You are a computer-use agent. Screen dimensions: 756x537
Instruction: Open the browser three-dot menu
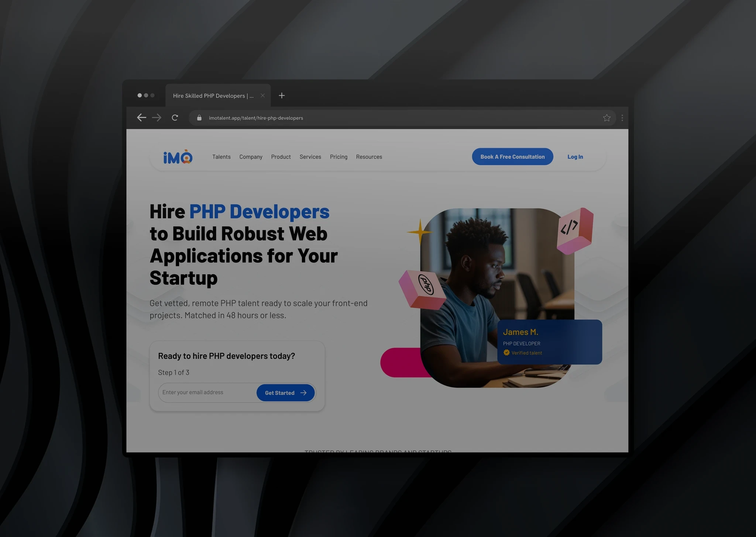point(622,118)
